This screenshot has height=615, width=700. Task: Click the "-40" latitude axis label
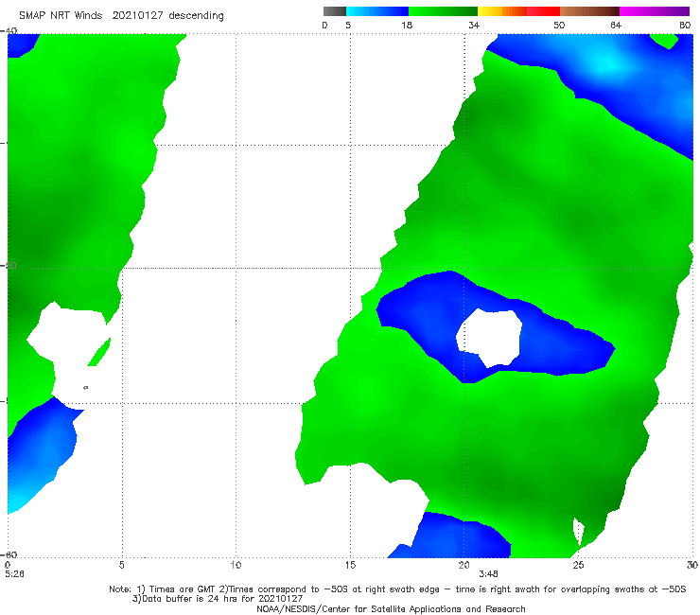pos(9,31)
